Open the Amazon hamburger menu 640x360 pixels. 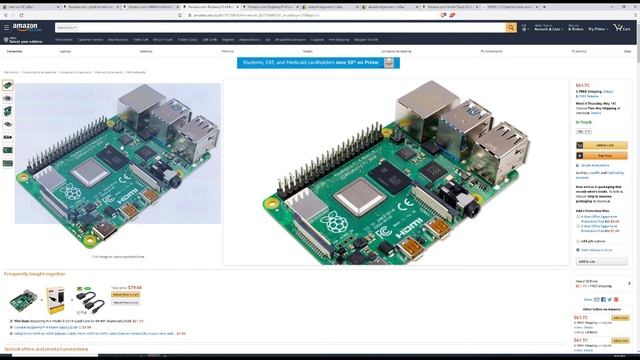tap(6, 28)
